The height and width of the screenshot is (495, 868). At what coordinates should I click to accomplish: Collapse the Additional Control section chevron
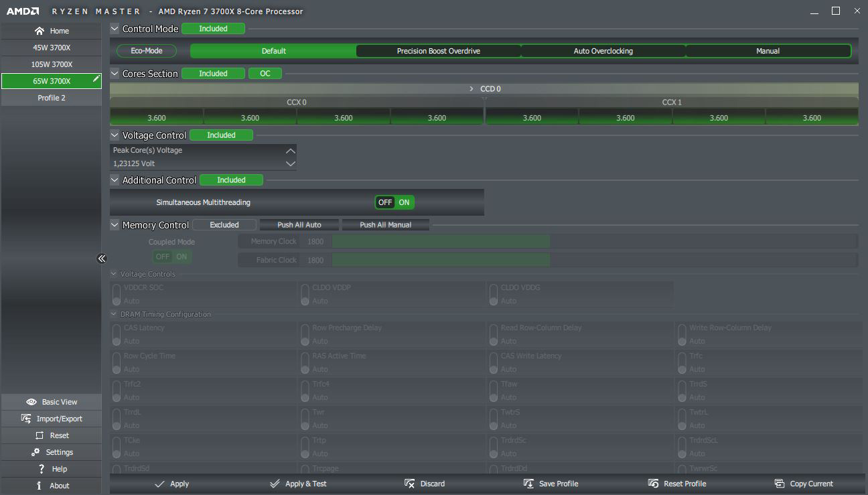115,180
